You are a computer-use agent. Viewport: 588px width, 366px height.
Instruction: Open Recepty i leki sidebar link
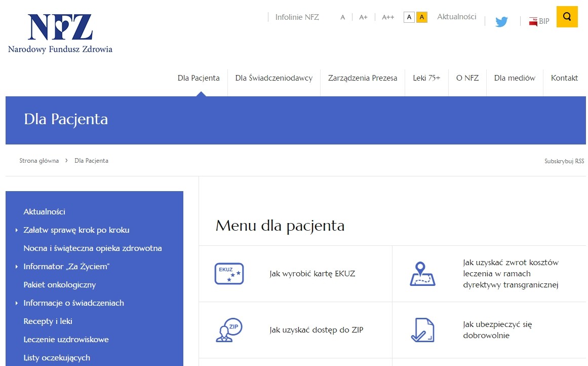[48, 321]
